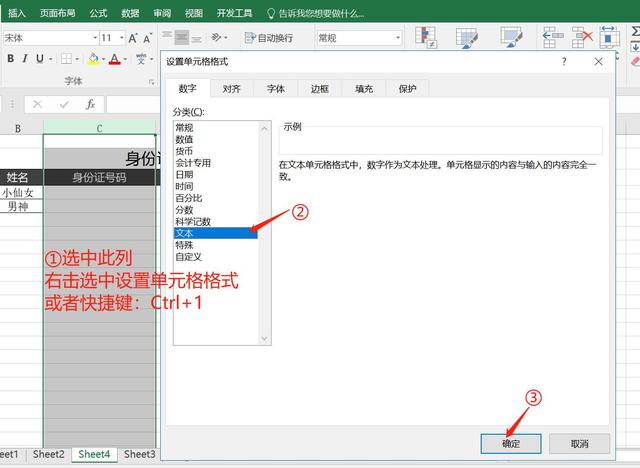Click the fx insert function icon
The width and height of the screenshot is (640, 468).
click(91, 104)
